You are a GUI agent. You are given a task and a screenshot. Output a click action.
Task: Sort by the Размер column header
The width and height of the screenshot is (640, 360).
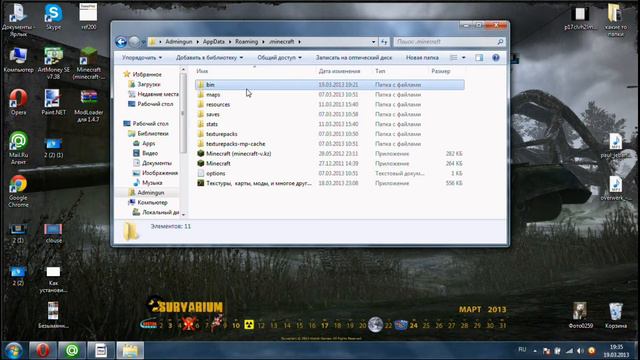[441, 71]
